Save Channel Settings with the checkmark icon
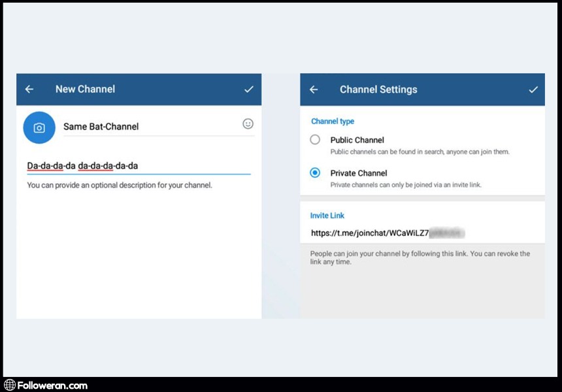The image size is (562, 392). pos(533,90)
